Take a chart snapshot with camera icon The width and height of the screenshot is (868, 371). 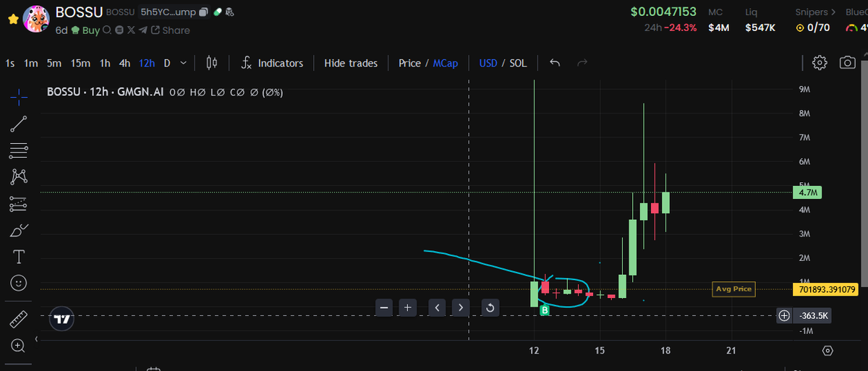tap(847, 63)
